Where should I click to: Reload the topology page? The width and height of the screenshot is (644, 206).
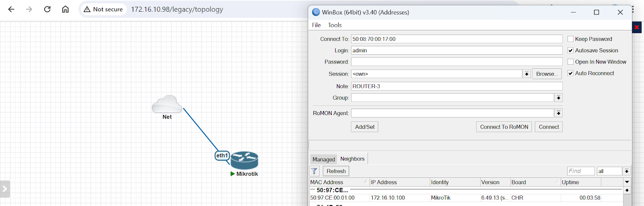pyautogui.click(x=47, y=9)
